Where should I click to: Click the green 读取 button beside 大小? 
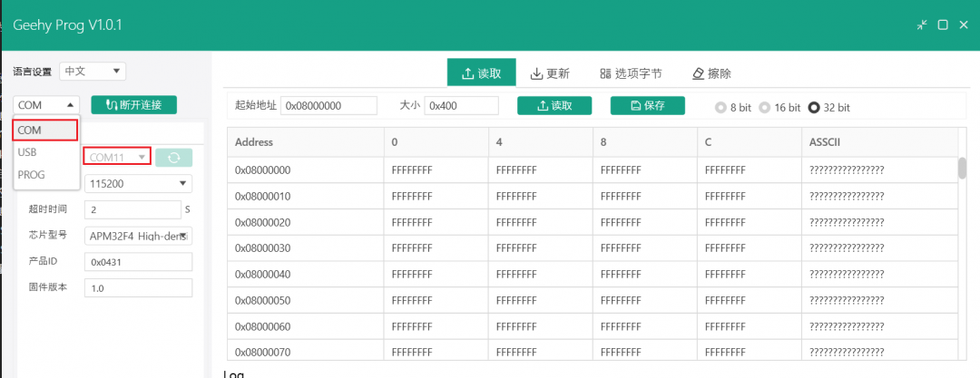(554, 105)
